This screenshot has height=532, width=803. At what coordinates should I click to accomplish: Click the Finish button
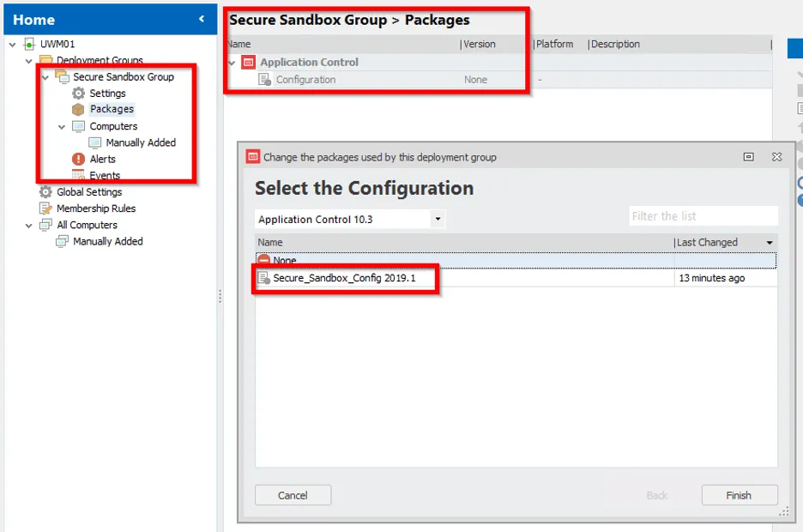[739, 495]
